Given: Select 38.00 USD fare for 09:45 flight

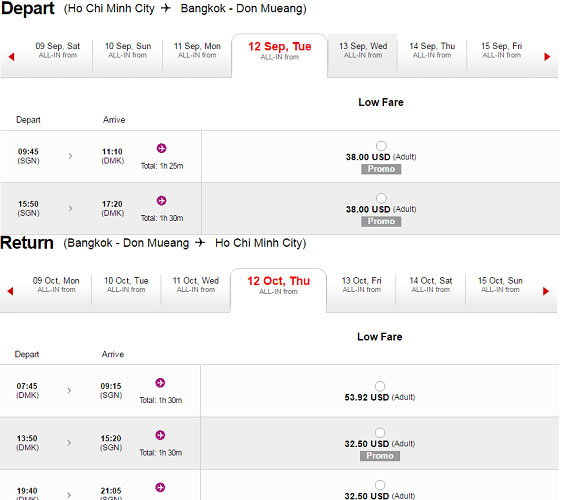Looking at the screenshot, I should click(x=381, y=146).
